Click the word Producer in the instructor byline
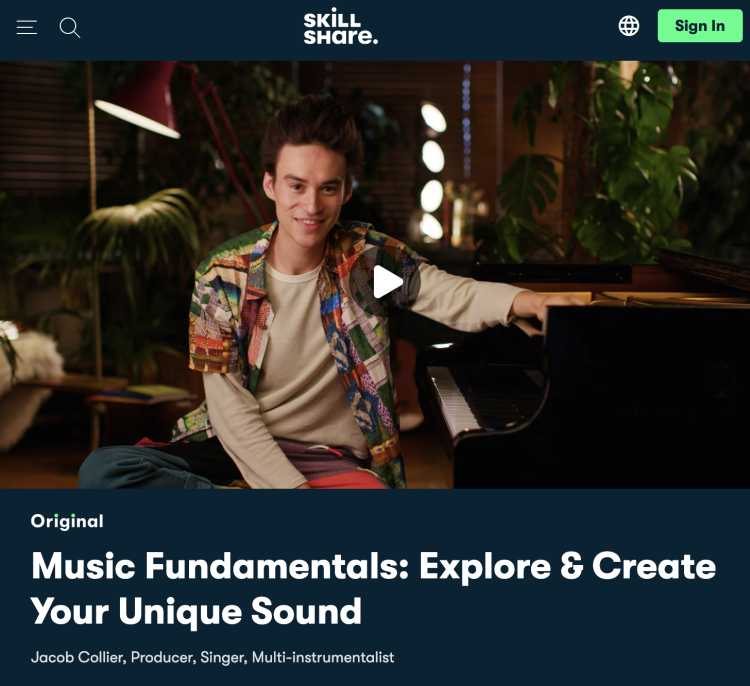Image resolution: width=750 pixels, height=686 pixels. [162, 657]
